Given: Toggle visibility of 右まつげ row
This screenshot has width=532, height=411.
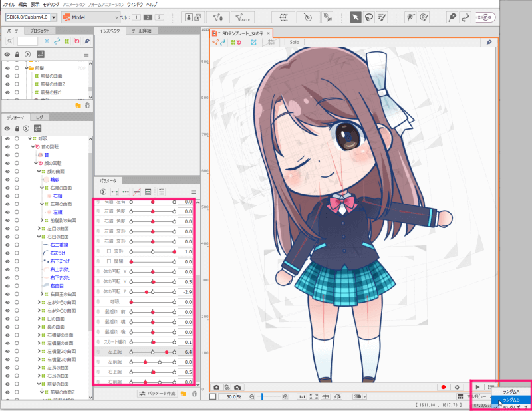Looking at the screenshot, I should point(7,253).
